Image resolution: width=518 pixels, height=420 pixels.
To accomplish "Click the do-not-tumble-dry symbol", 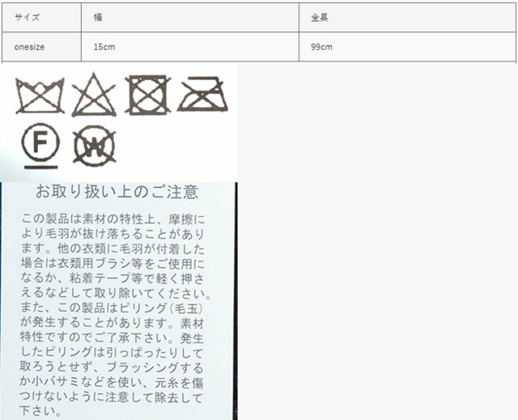I will [147, 95].
